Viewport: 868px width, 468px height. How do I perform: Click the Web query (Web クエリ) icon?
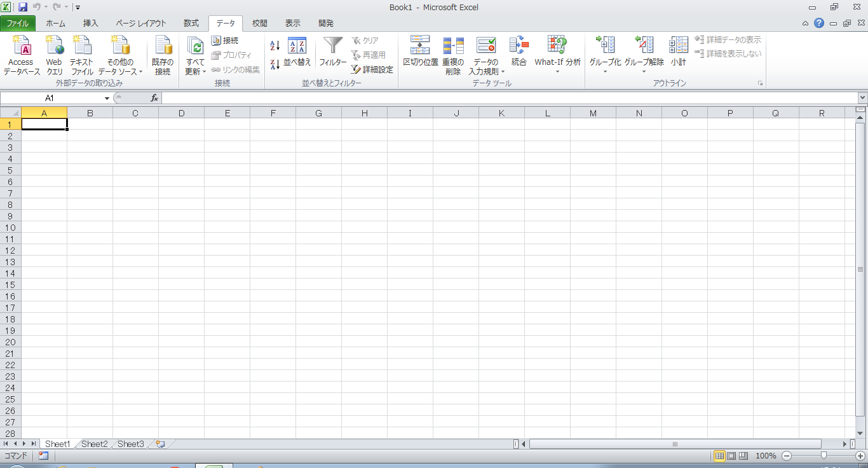pyautogui.click(x=54, y=47)
